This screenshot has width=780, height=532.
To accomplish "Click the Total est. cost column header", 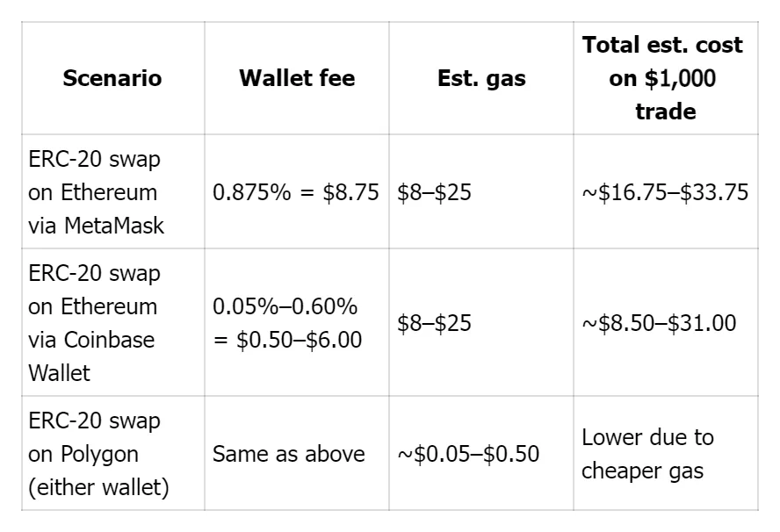I will (665, 78).
